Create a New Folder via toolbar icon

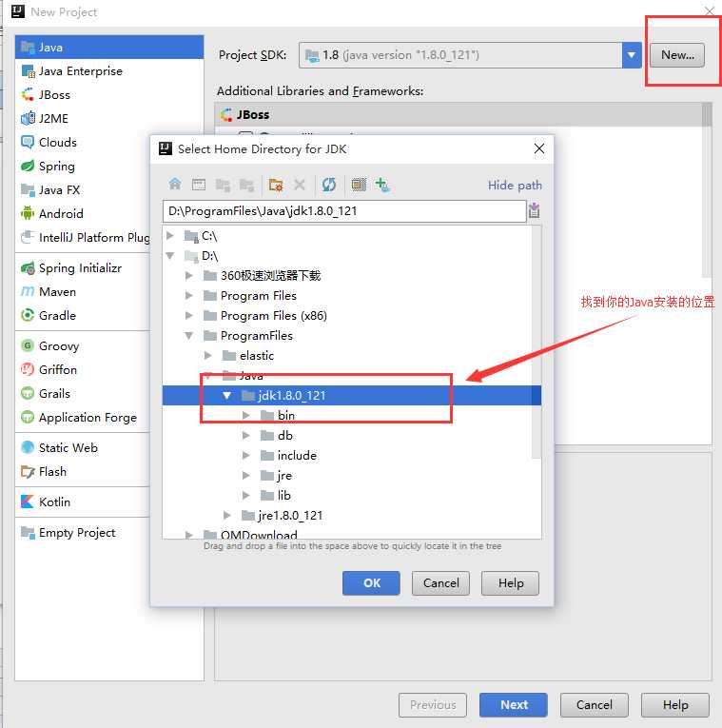pyautogui.click(x=276, y=185)
